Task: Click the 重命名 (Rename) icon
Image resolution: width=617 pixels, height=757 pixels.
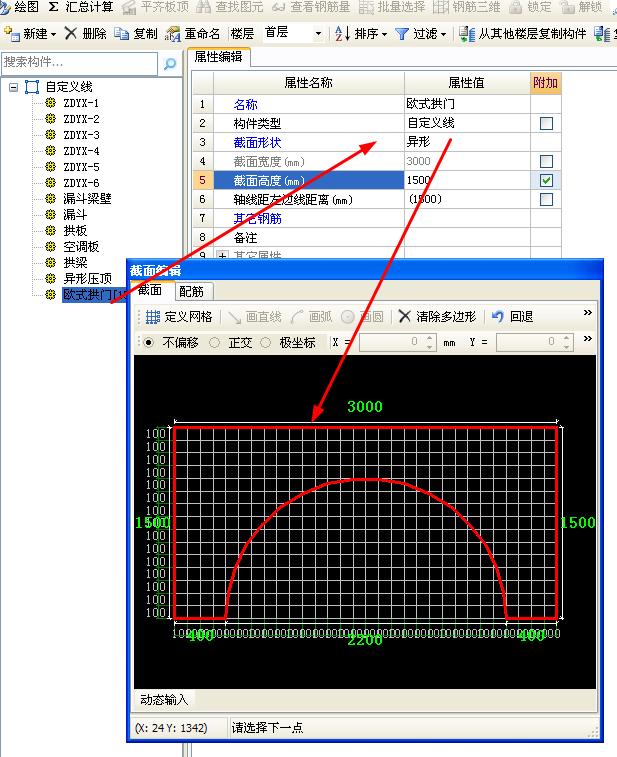Action: 173,34
